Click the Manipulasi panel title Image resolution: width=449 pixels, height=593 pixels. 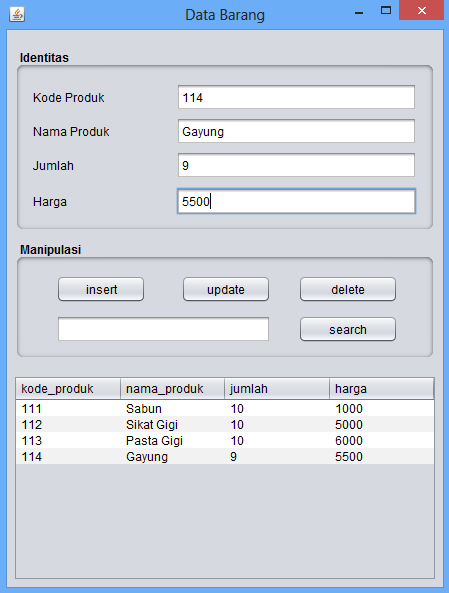point(50,250)
